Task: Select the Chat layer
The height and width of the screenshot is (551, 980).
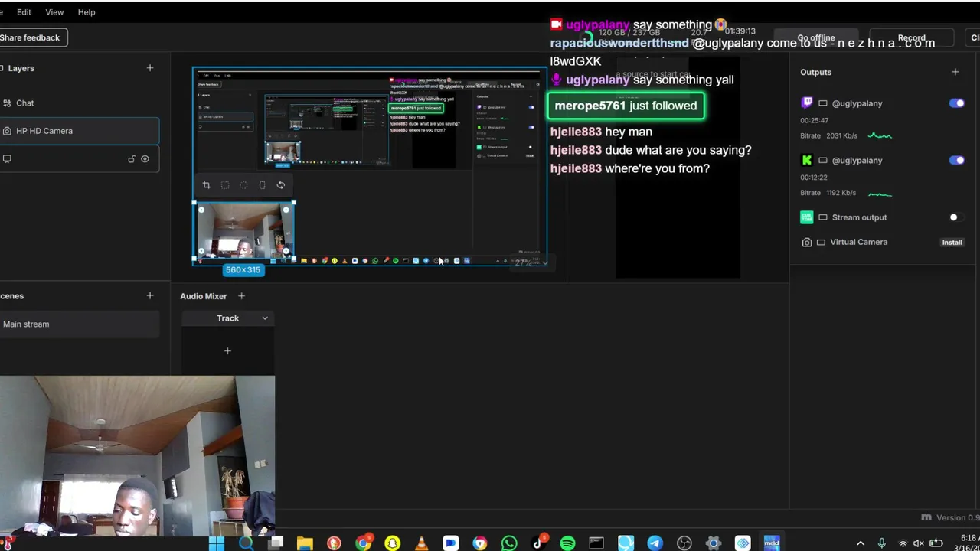Action: pos(80,103)
